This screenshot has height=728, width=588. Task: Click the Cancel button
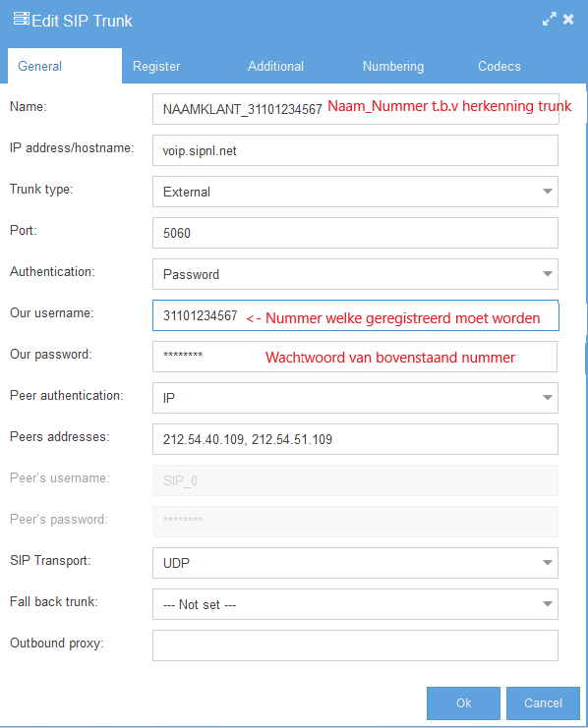coord(543,702)
